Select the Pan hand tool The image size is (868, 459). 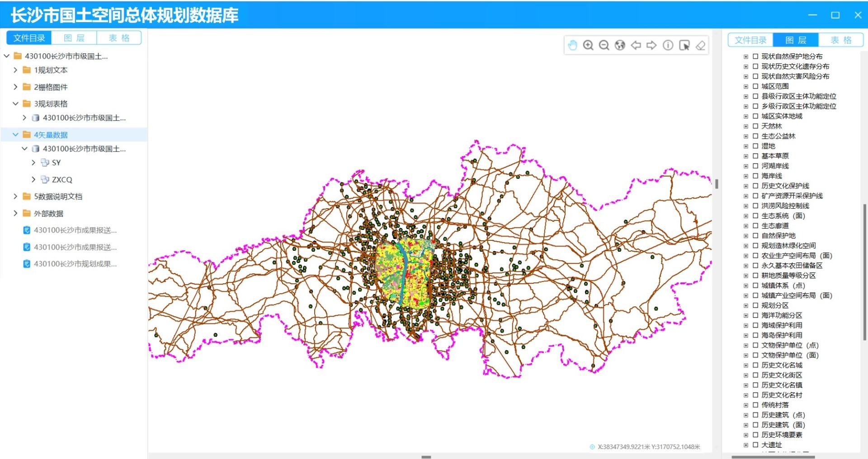(x=573, y=45)
